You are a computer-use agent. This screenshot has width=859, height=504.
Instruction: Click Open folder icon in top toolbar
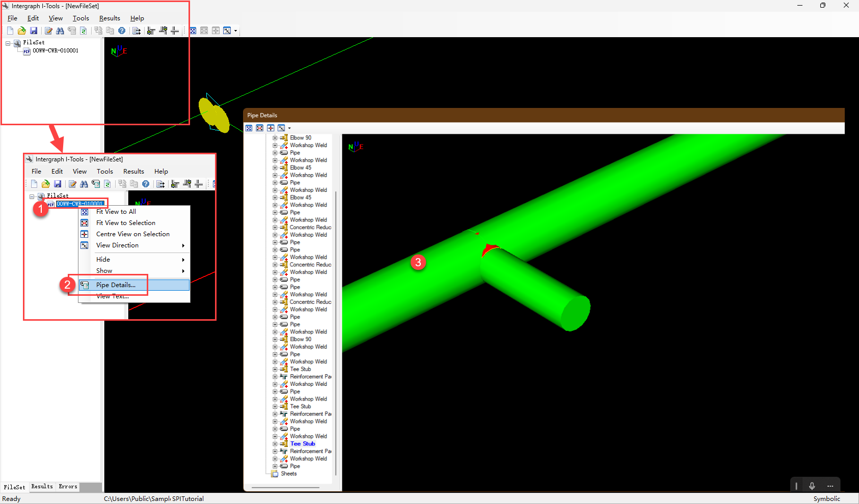(x=22, y=31)
